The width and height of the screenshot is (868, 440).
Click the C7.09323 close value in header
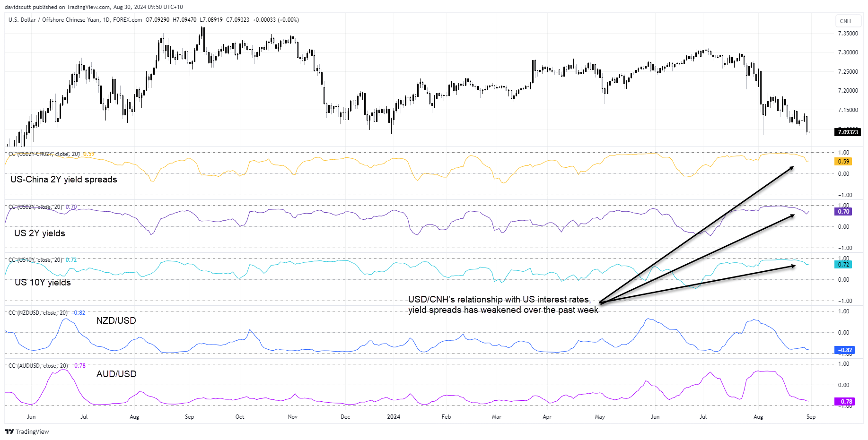click(237, 20)
